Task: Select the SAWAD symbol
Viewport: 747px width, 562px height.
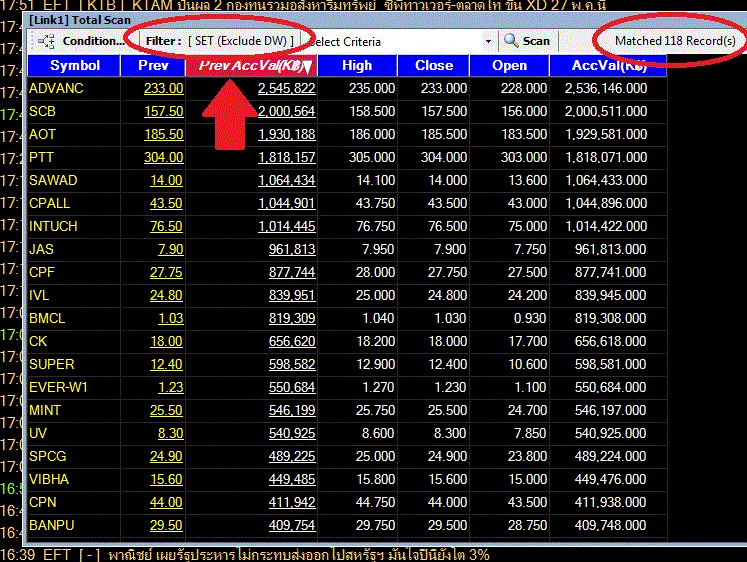Action: pos(53,180)
